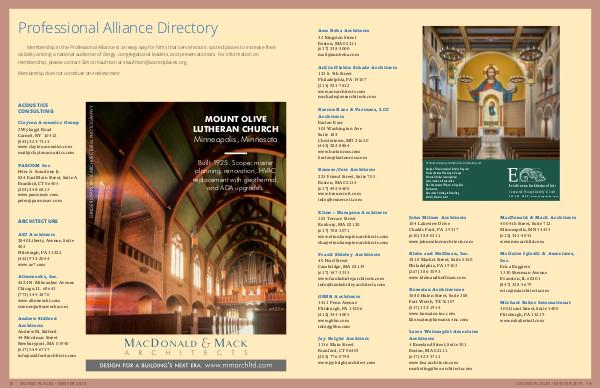Click the green EverGreene advertisement panel
Viewport: 600px width, 388px height.
point(491,180)
